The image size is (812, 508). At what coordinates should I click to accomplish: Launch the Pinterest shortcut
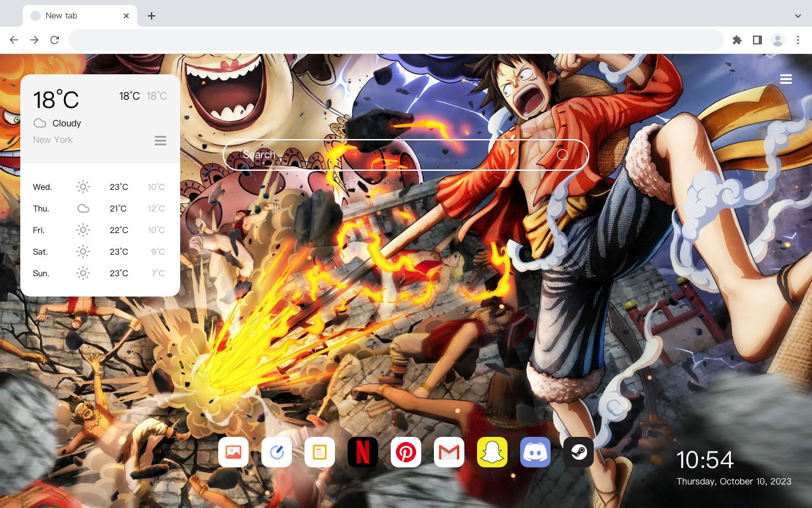(406, 452)
